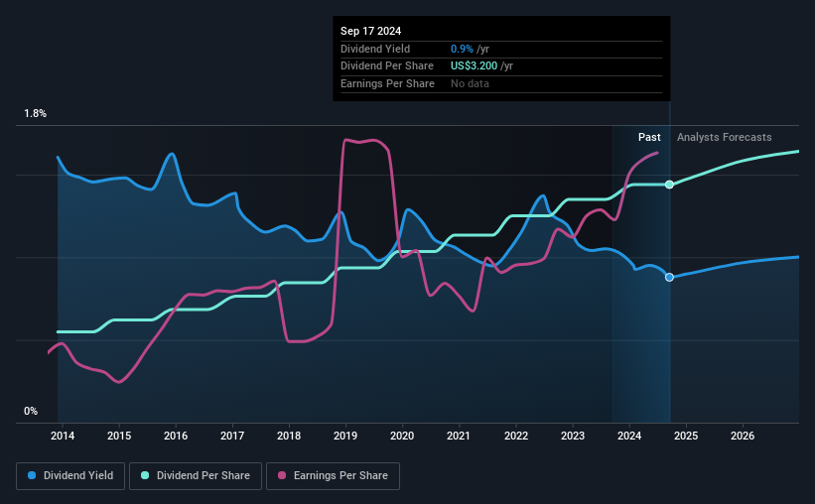The width and height of the screenshot is (815, 504).
Task: Click the Analysts Forecasts label
Action: 724,137
